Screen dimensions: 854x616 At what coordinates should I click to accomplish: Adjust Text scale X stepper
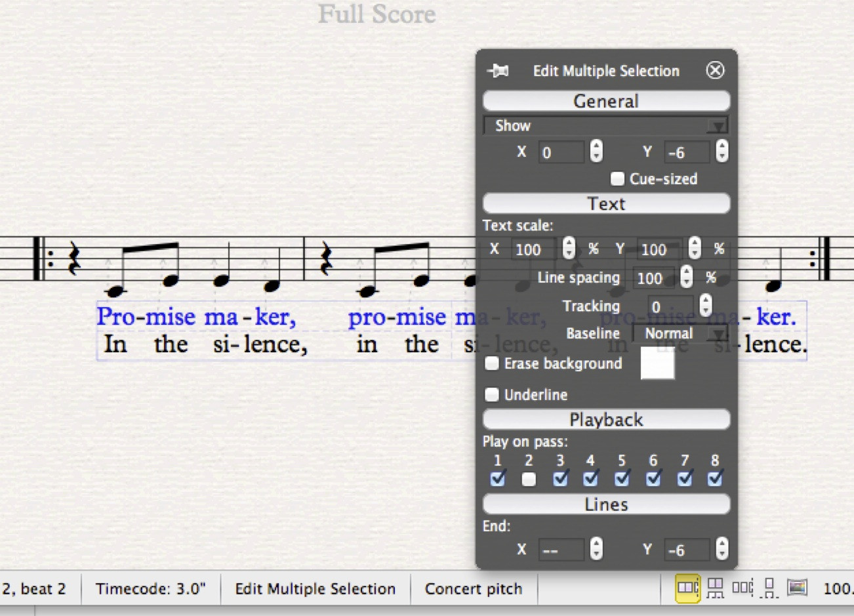click(x=569, y=249)
